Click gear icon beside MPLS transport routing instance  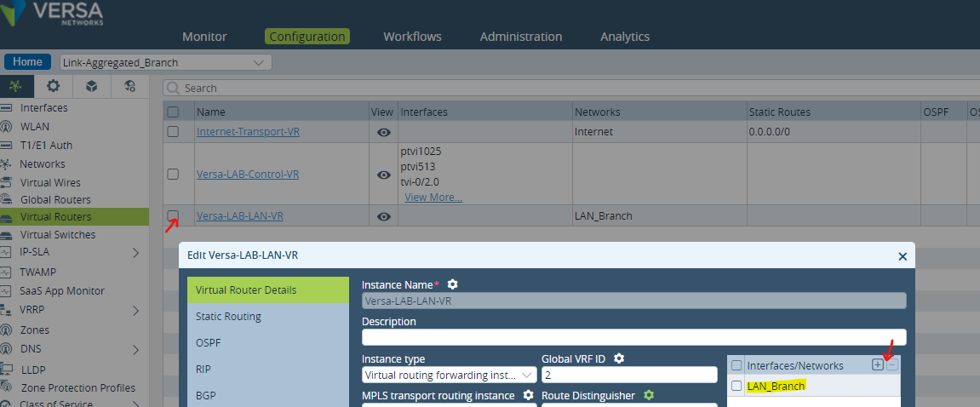coord(528,395)
